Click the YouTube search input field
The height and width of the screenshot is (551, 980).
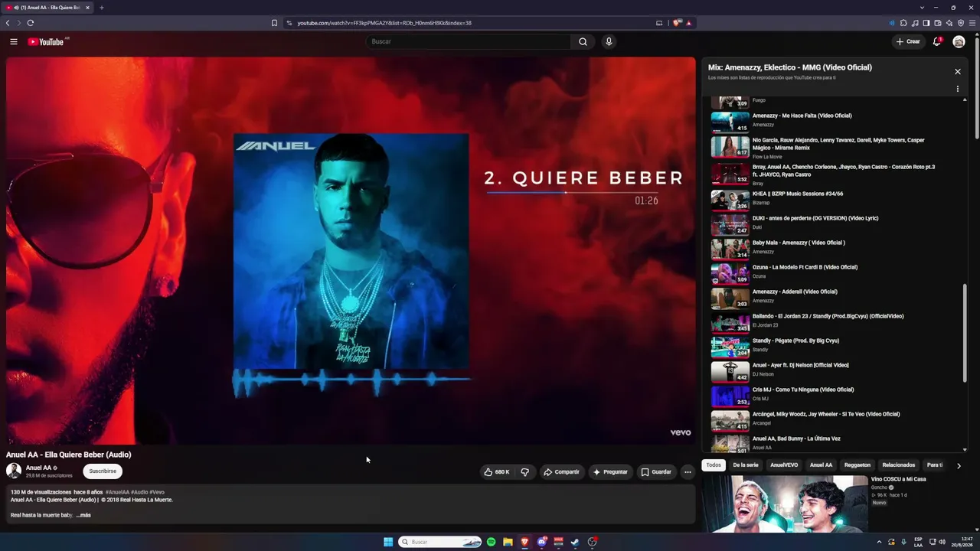click(469, 41)
